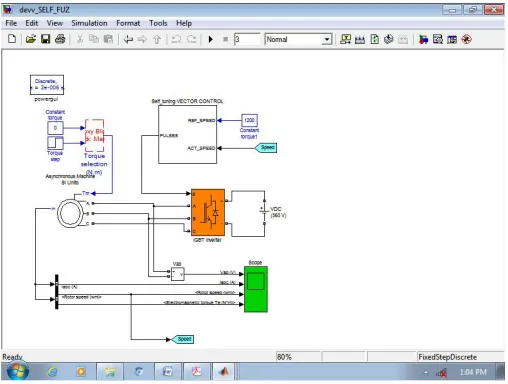Start simulation with the play button
Viewport: 508px width, 384px height.
pyautogui.click(x=210, y=39)
